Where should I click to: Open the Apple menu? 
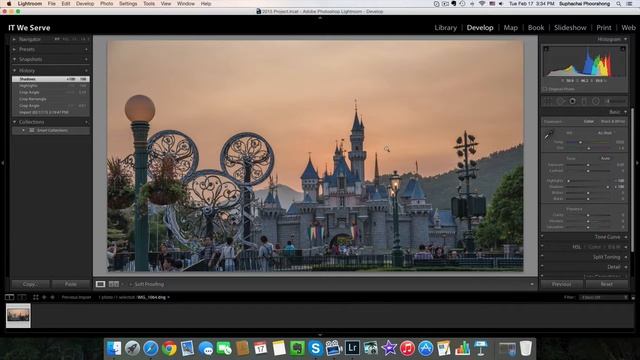[x=9, y=4]
